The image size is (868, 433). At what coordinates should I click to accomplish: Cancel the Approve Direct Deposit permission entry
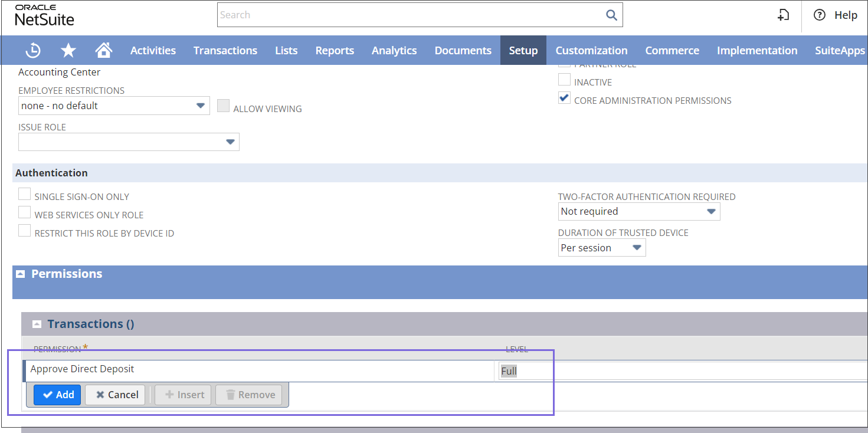[x=114, y=395]
